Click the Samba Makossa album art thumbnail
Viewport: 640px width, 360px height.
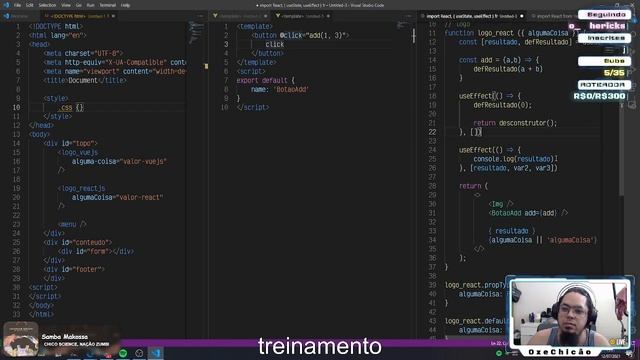click(x=21, y=339)
